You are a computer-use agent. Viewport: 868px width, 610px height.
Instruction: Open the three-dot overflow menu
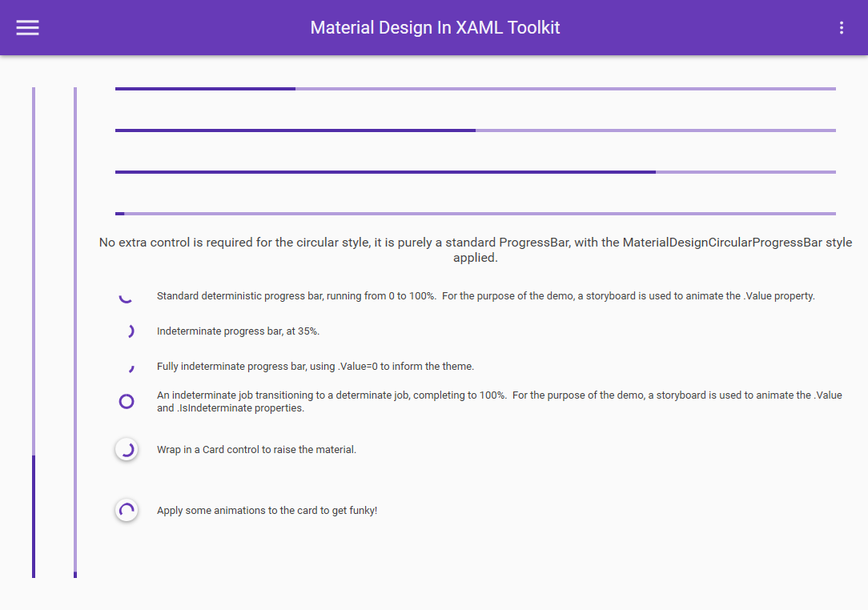tap(842, 28)
